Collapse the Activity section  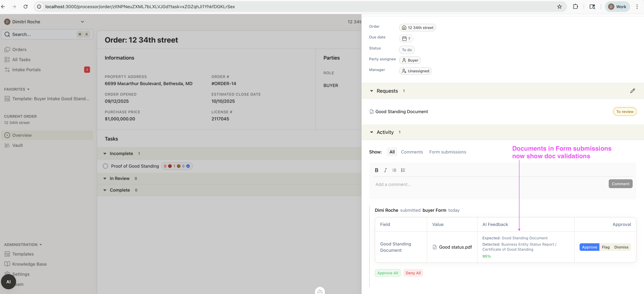(371, 132)
